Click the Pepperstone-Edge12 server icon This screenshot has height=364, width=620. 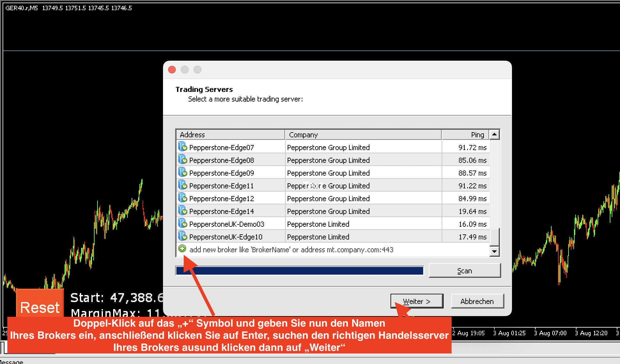pyautogui.click(x=182, y=198)
